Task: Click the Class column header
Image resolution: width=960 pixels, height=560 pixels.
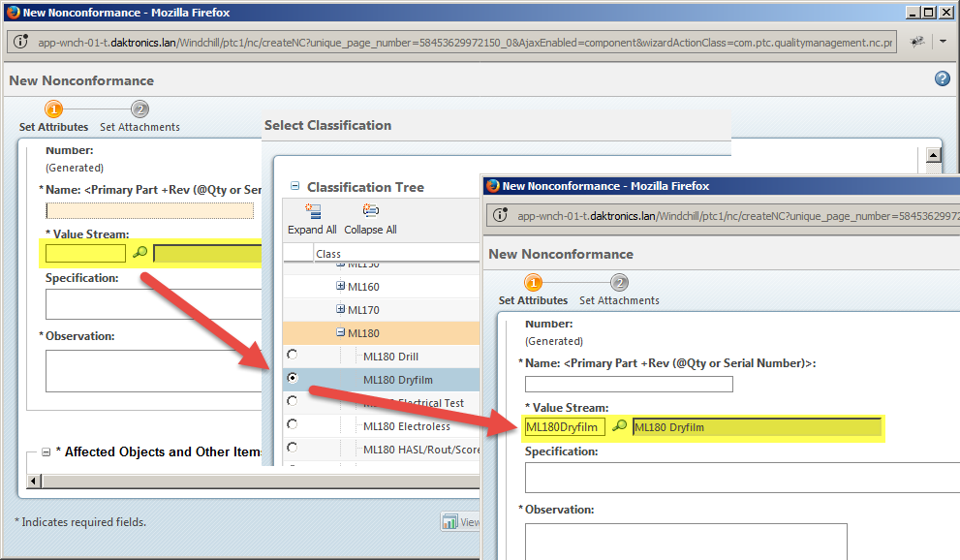Action: [328, 254]
